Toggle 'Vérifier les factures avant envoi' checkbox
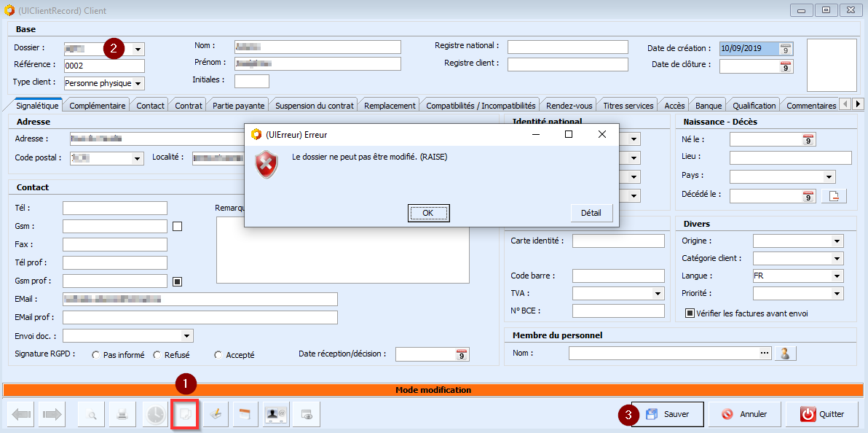Image resolution: width=868 pixels, height=433 pixels. 690,313
